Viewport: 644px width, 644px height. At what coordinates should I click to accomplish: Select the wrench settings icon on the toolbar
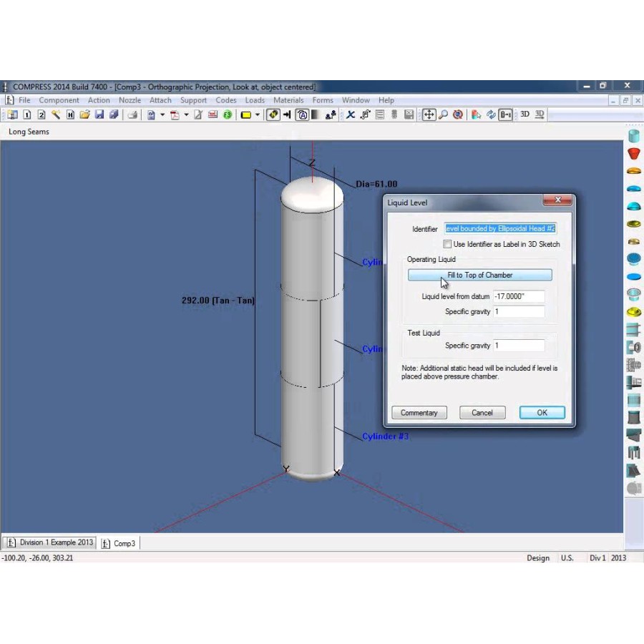(x=57, y=114)
